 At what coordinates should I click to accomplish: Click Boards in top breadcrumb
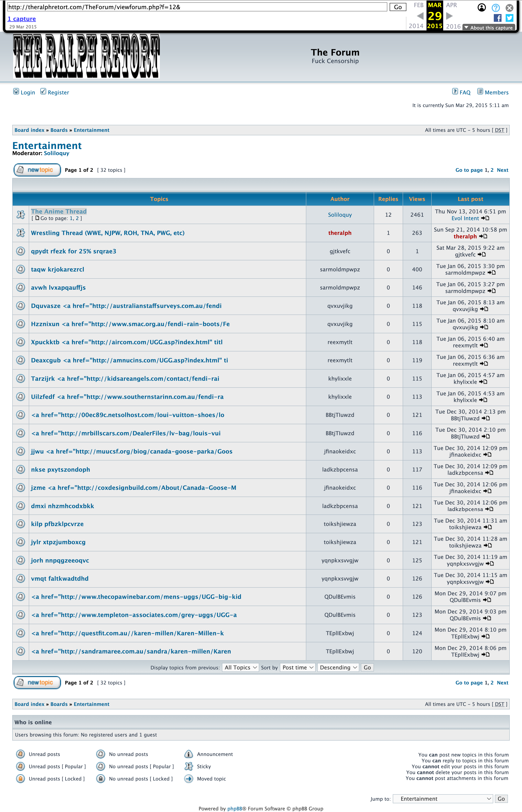[59, 130]
